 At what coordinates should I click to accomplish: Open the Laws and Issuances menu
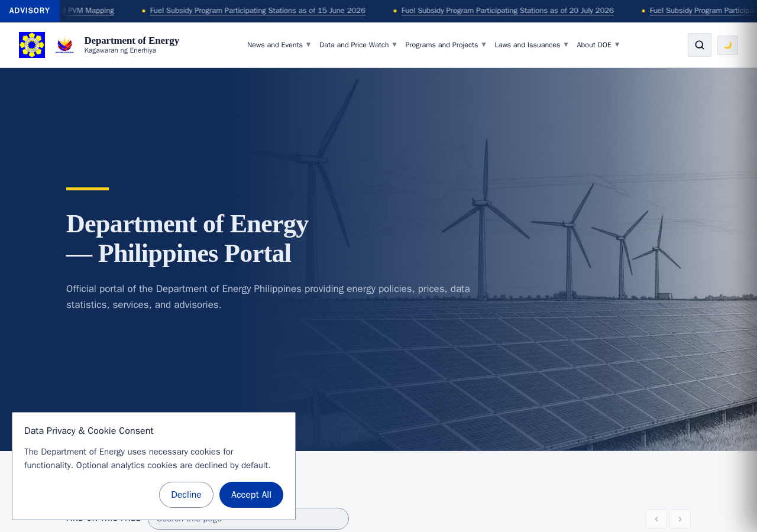[531, 45]
